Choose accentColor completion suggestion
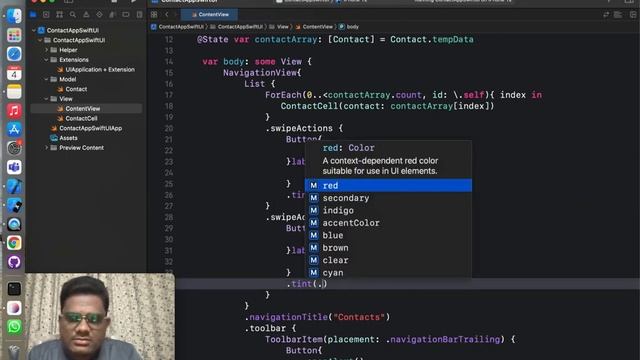Screen dimensions: 640x360 [x=388, y=223]
